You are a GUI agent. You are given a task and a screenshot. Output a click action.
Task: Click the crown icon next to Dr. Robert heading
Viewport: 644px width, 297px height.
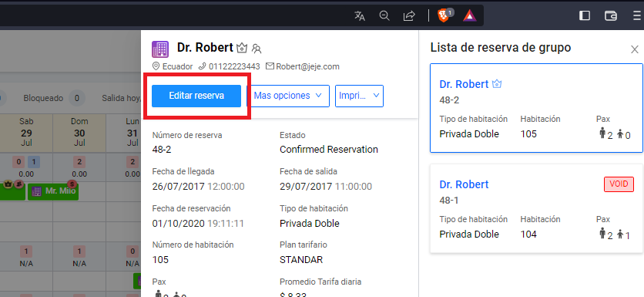[242, 49]
